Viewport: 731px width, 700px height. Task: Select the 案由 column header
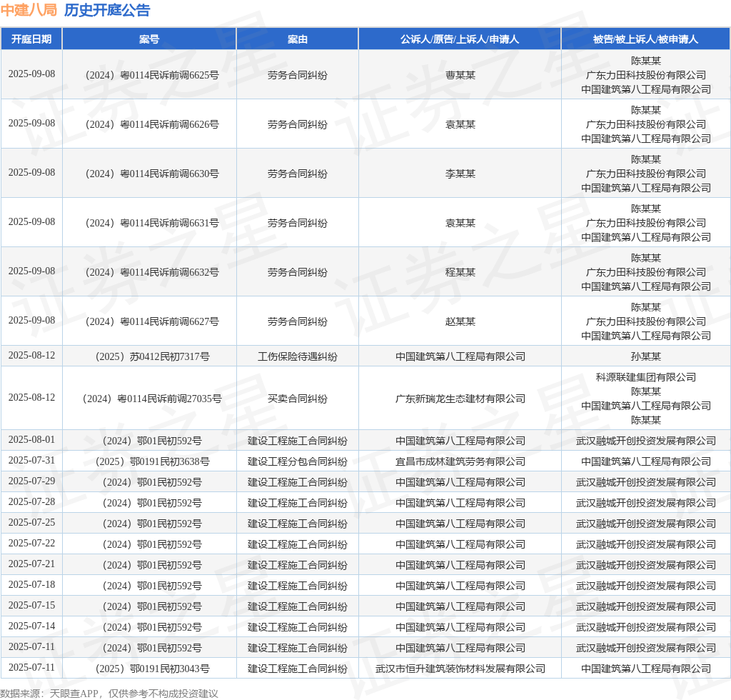click(x=298, y=39)
